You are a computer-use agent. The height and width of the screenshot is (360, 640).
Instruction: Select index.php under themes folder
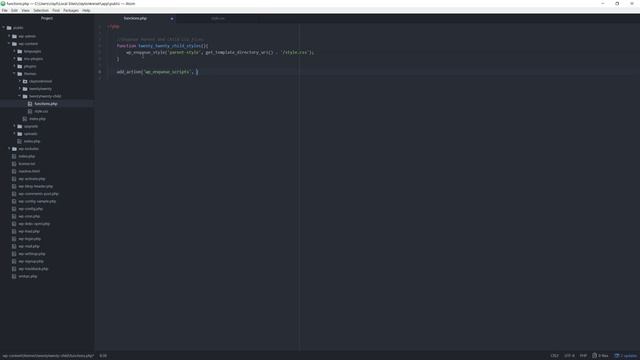point(37,119)
